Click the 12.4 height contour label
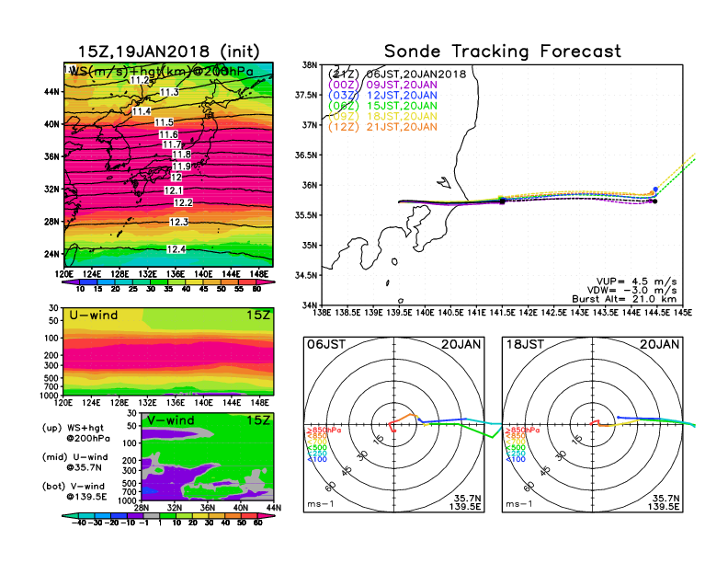The height and width of the screenshot is (563, 728). point(176,249)
